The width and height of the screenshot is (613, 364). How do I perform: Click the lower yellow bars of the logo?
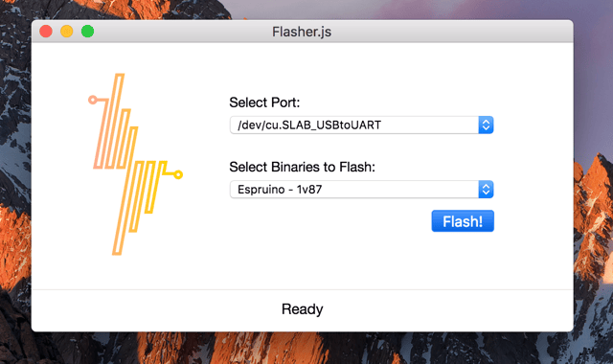(139, 207)
